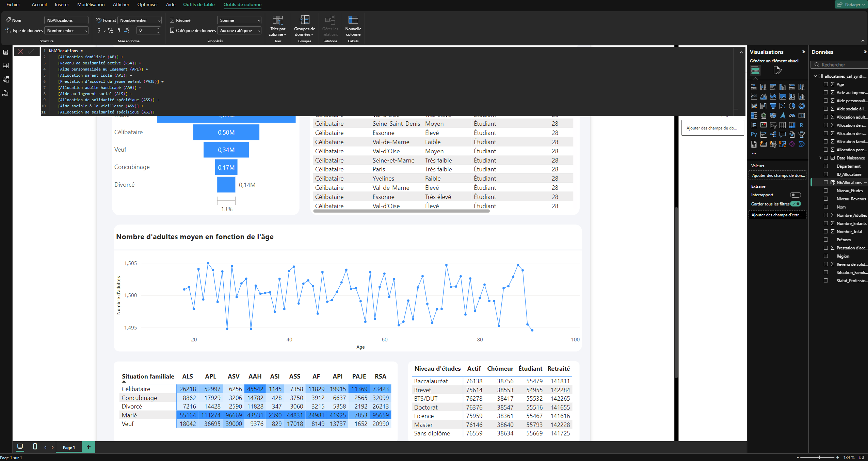Adjust the zoom slider in status bar
This screenshot has width=868, height=461.
click(x=819, y=457)
